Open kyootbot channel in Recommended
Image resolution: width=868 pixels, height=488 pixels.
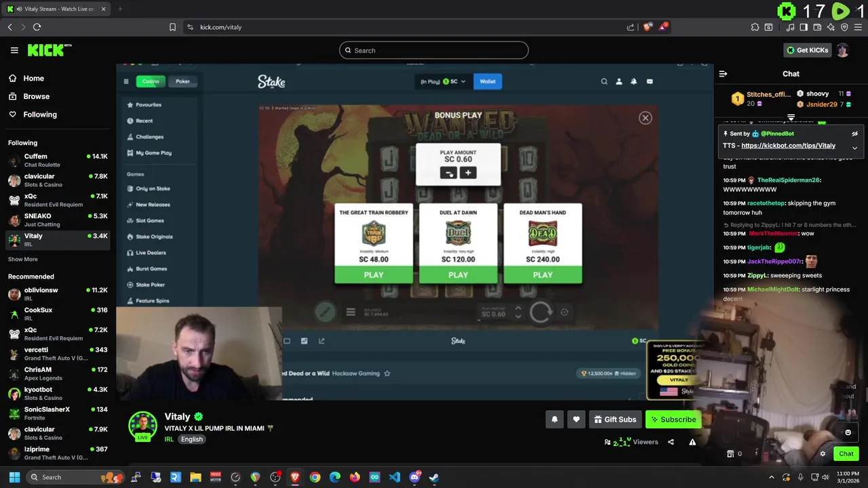tap(58, 393)
